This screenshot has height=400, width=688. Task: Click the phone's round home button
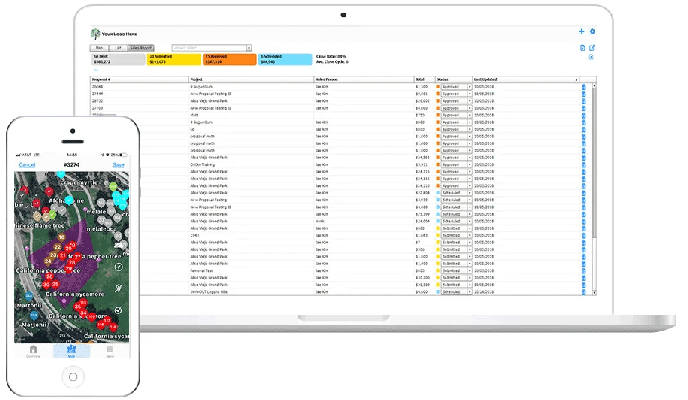[73, 377]
